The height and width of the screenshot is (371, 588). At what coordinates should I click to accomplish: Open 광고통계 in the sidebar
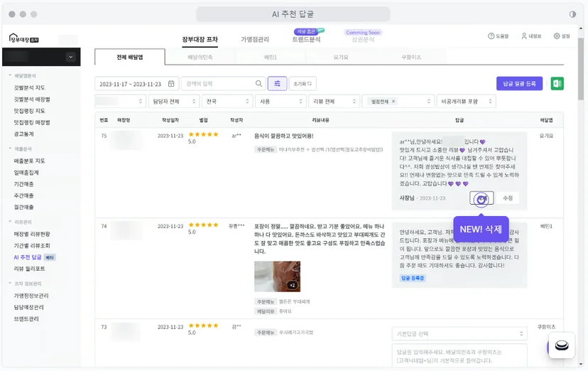pos(23,134)
